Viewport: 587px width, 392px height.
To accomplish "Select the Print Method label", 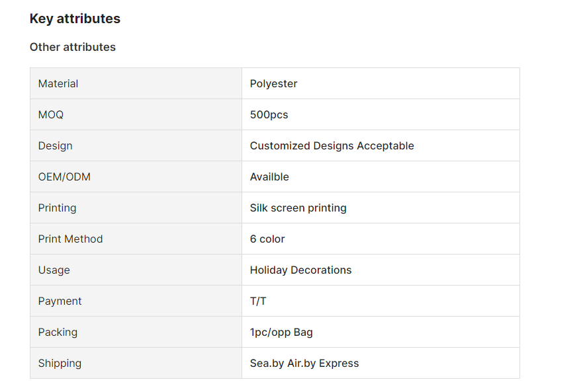I will [x=70, y=239].
